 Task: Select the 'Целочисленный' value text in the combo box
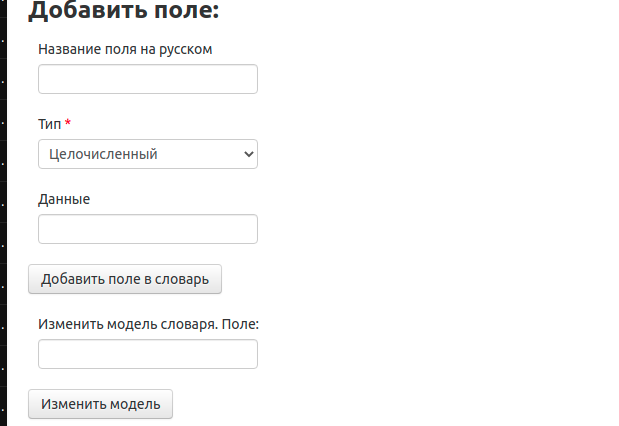pos(103,154)
